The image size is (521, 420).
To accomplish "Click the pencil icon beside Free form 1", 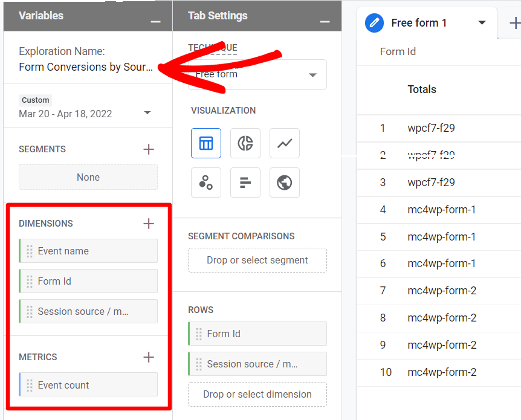I will tap(374, 22).
